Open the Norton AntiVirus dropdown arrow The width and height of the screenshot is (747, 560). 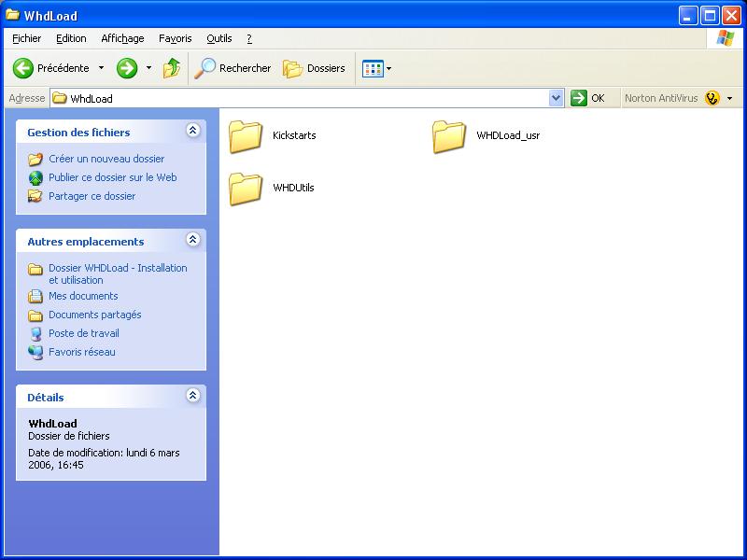pos(730,99)
